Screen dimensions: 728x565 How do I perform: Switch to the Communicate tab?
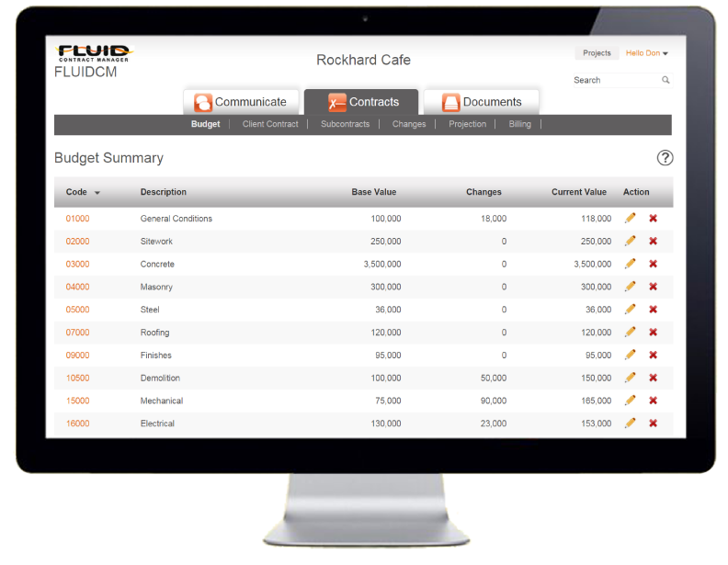click(x=241, y=102)
